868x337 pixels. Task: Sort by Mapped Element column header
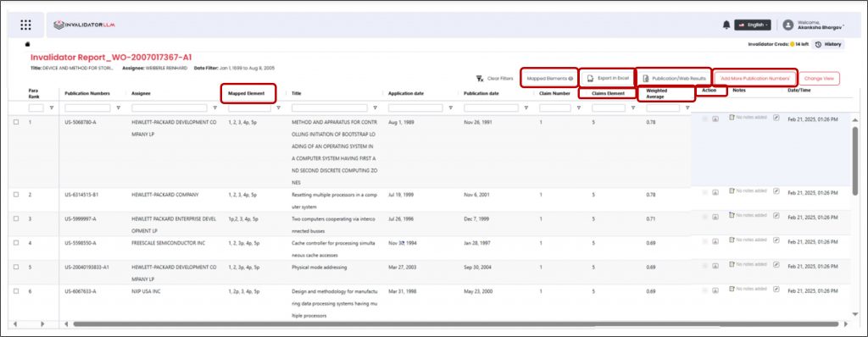click(x=247, y=93)
